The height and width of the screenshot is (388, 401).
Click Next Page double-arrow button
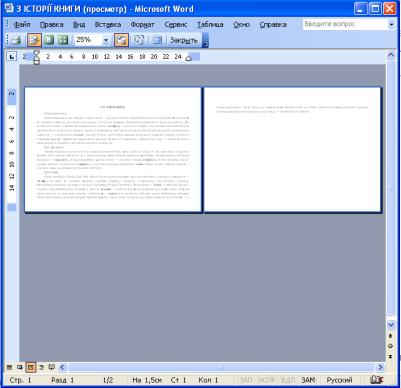click(x=391, y=356)
